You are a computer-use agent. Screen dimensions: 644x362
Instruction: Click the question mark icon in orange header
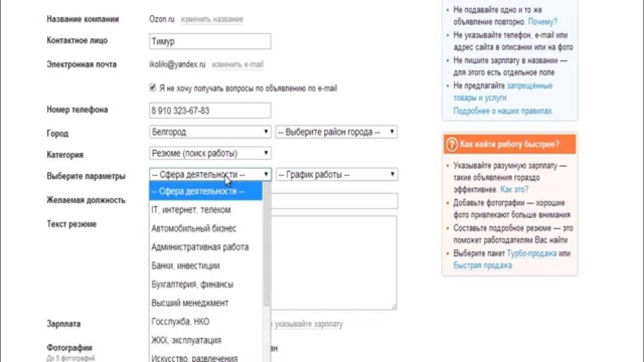tap(452, 144)
